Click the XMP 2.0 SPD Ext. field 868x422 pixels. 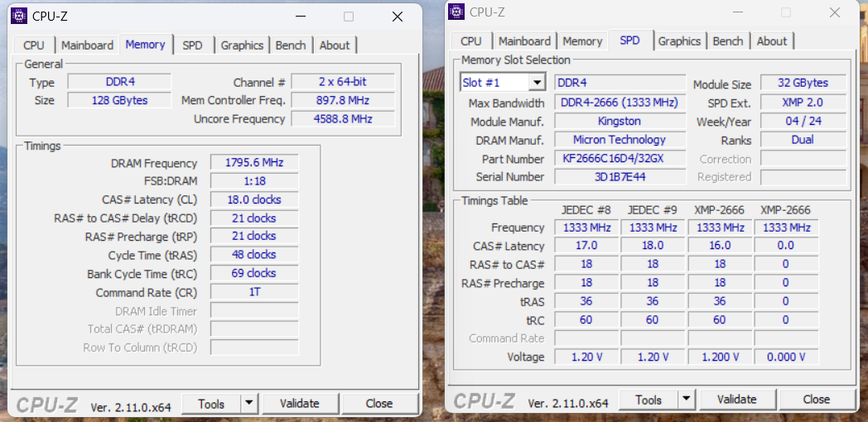click(803, 103)
